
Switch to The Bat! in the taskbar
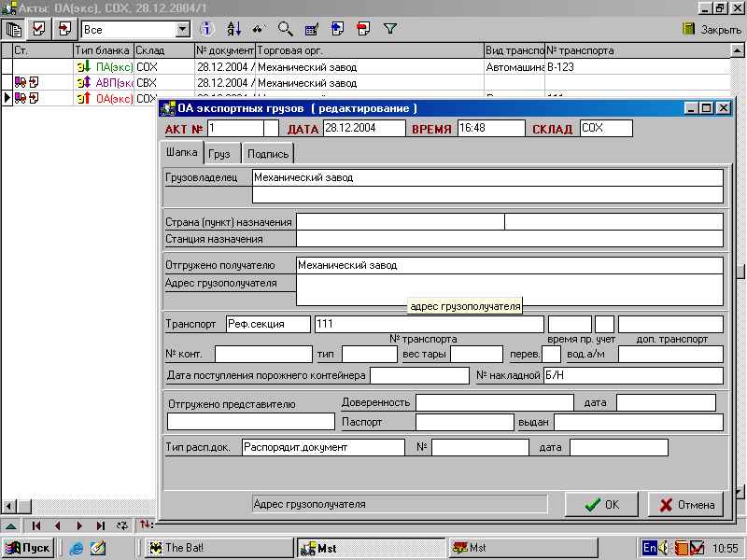coord(219,548)
